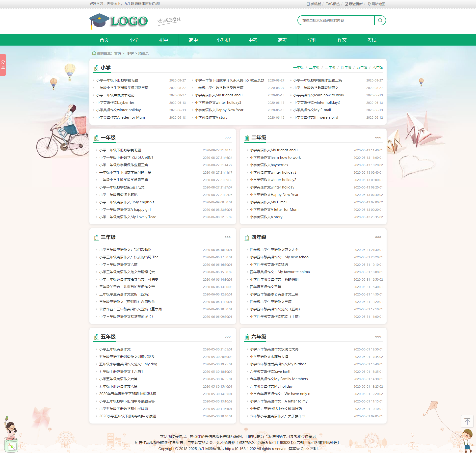Open the TAG标签 link in top bar

(x=333, y=4)
